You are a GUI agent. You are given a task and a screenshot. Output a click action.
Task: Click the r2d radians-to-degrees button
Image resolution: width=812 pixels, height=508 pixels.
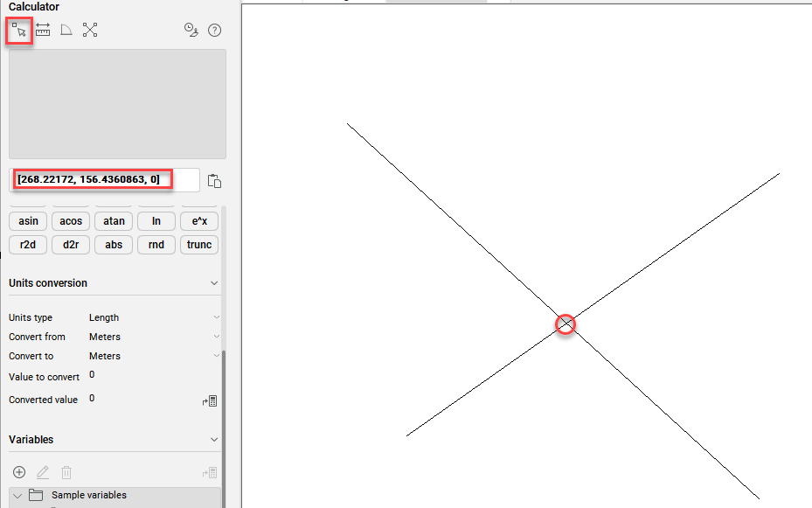click(28, 245)
